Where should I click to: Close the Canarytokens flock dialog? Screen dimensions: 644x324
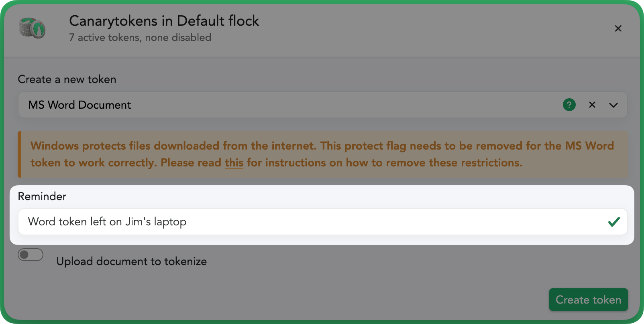(618, 28)
